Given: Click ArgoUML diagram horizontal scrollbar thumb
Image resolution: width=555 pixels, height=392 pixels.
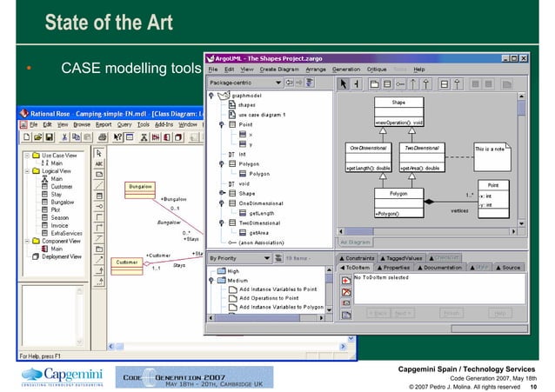Looking at the screenshot, I should coord(359,231).
